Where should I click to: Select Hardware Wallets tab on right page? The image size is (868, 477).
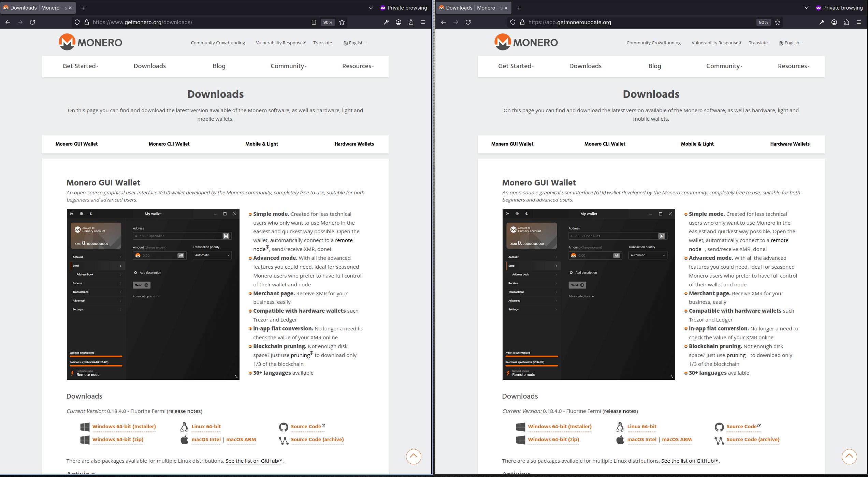790,144
